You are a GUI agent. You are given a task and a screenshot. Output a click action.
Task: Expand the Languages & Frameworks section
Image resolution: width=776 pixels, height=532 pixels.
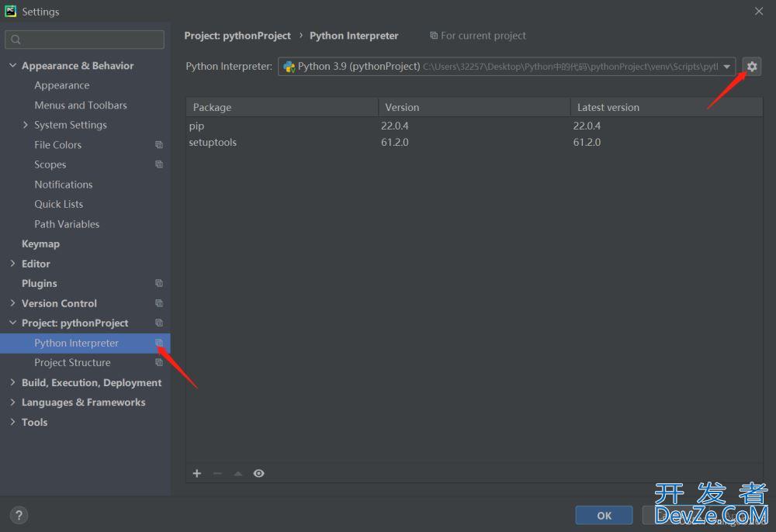tap(13, 402)
